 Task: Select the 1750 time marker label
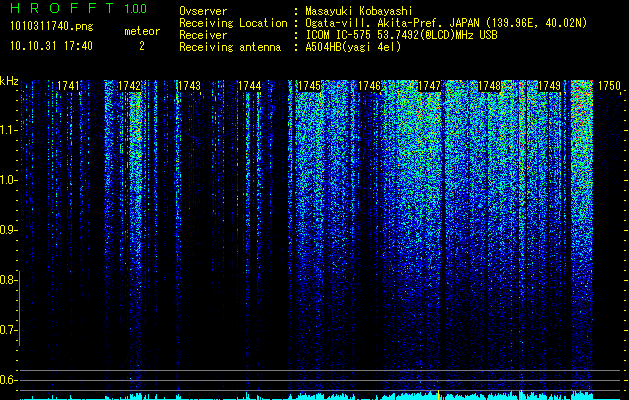tap(609, 86)
